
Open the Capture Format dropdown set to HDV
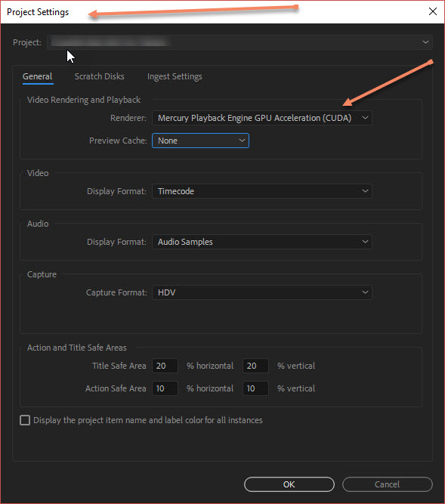click(x=262, y=292)
